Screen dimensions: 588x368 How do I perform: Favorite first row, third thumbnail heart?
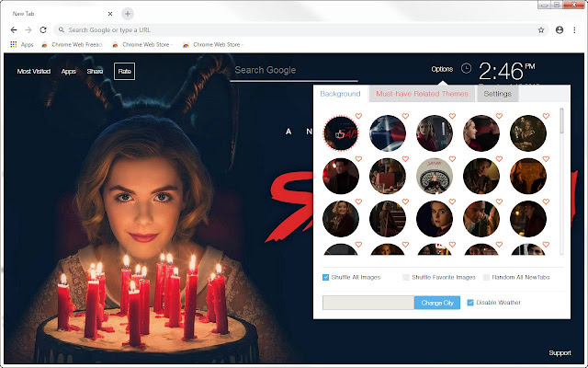pyautogui.click(x=452, y=116)
